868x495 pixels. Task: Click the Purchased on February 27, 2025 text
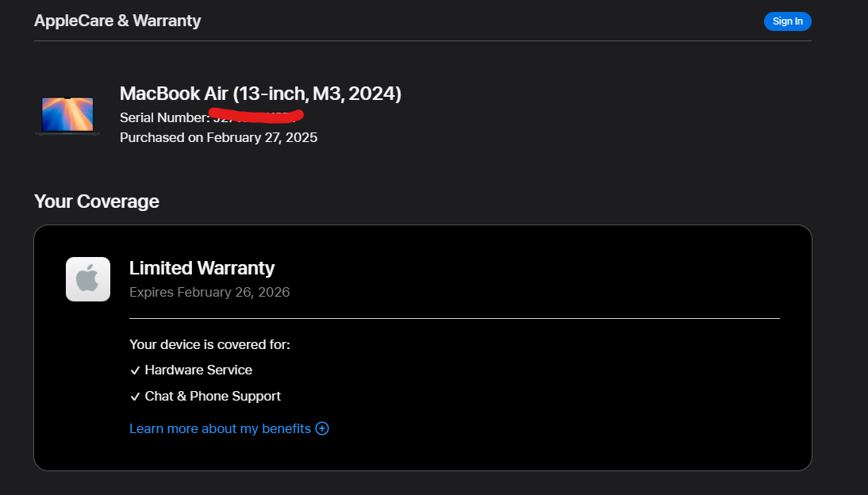click(x=218, y=137)
